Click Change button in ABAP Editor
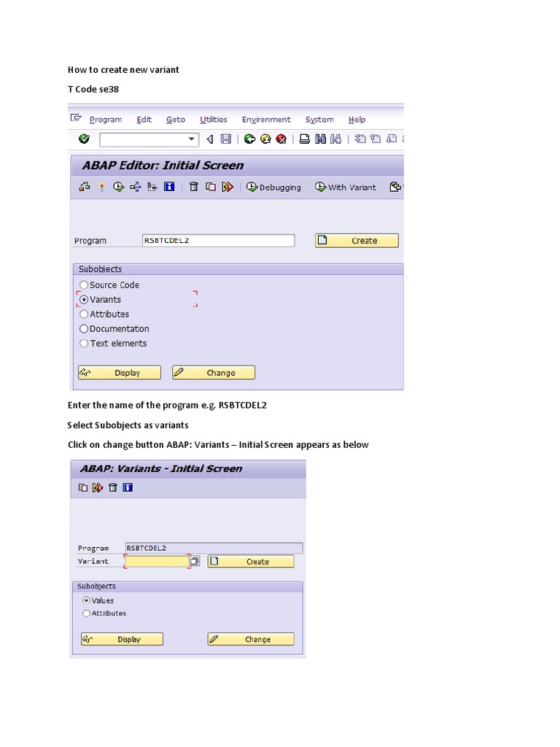The height and width of the screenshot is (747, 560). tap(214, 373)
